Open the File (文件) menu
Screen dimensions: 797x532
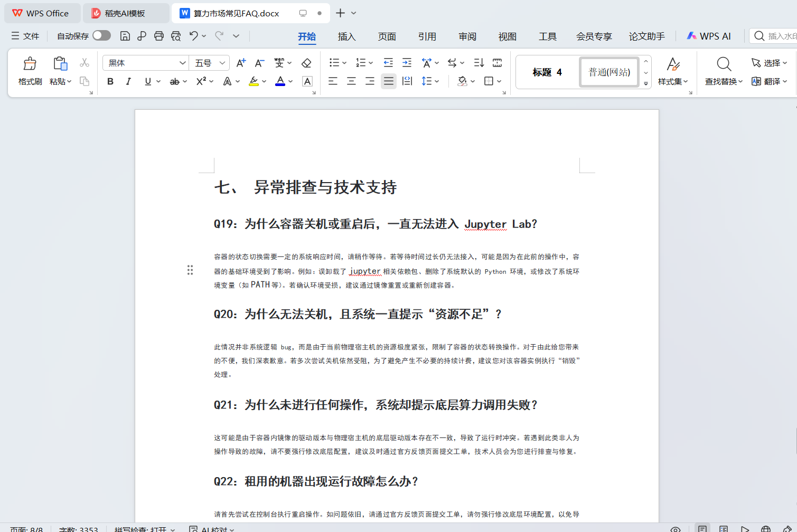tap(25, 36)
